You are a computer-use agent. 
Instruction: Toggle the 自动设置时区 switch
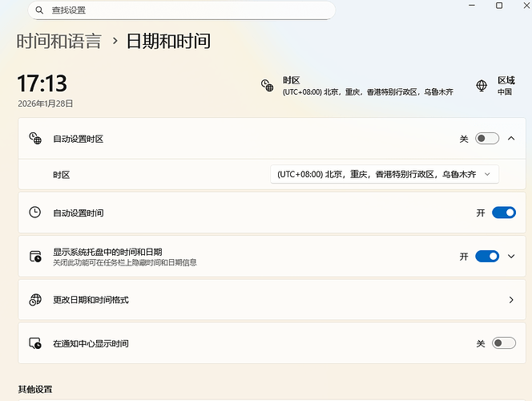pos(487,139)
